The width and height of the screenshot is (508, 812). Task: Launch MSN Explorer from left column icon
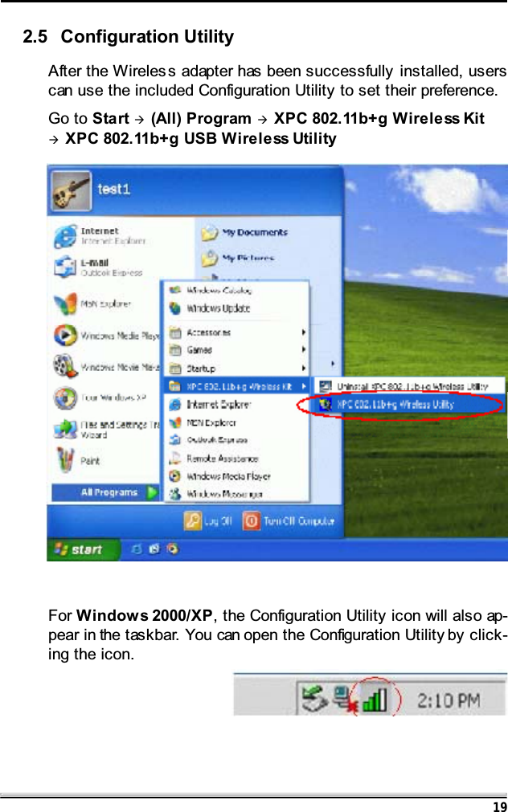pos(65,304)
